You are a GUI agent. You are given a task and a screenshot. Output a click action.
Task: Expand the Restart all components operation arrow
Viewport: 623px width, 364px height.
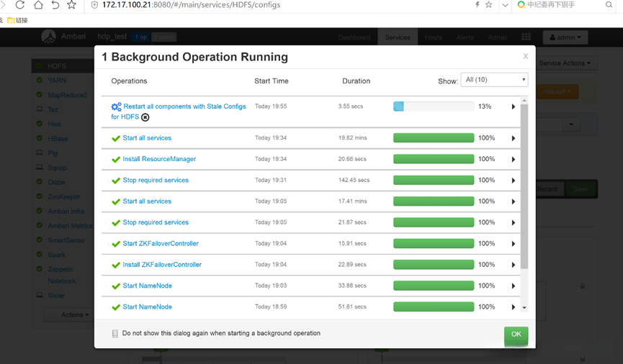[514, 106]
